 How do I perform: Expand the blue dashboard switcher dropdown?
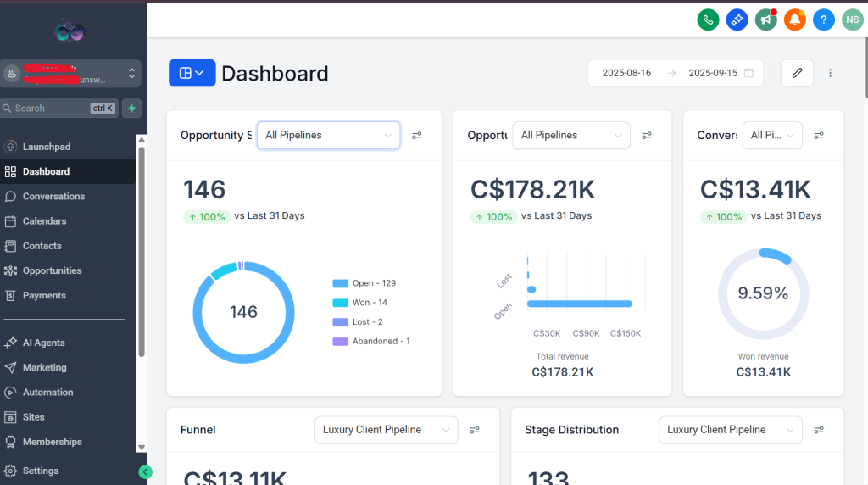coord(192,73)
